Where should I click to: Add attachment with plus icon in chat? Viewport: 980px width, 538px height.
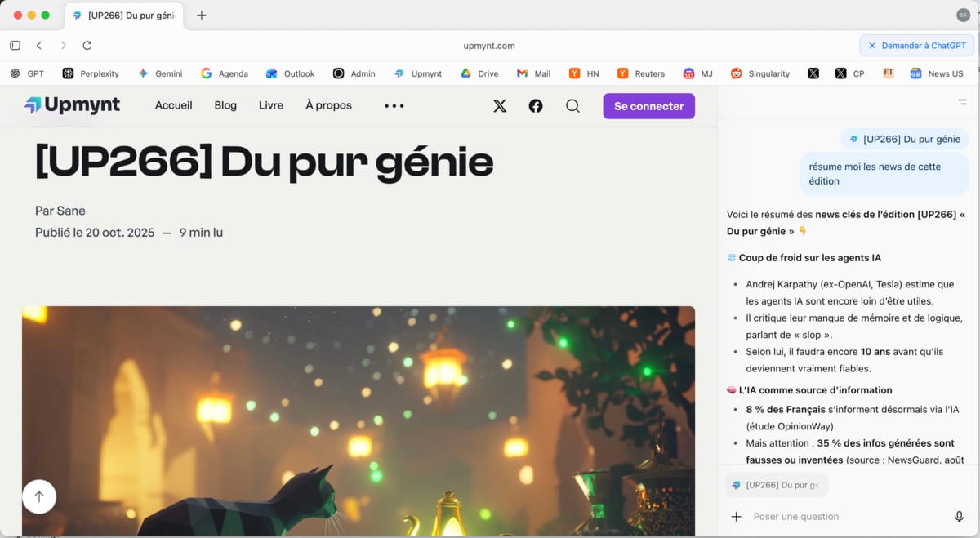point(736,517)
